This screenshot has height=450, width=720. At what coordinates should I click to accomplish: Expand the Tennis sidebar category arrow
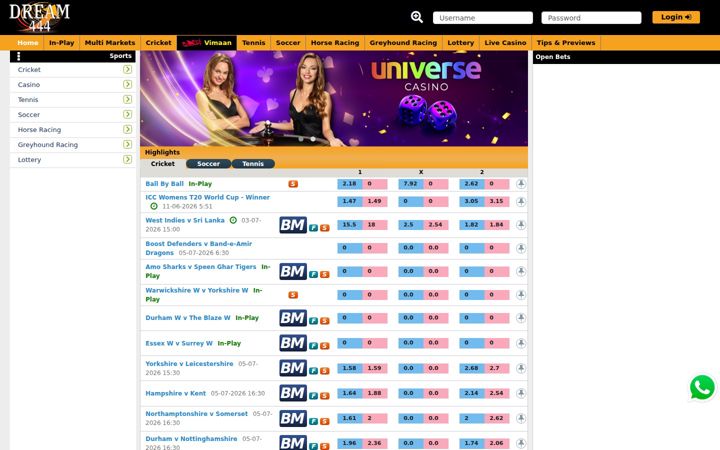(127, 99)
